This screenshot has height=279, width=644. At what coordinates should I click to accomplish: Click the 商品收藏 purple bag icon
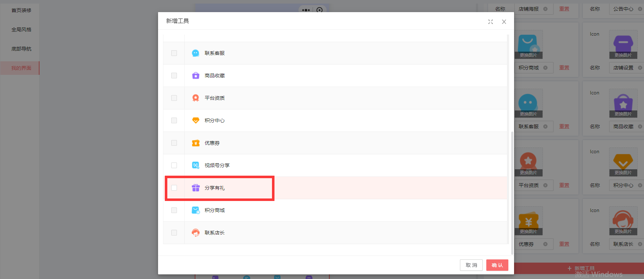pyautogui.click(x=195, y=76)
